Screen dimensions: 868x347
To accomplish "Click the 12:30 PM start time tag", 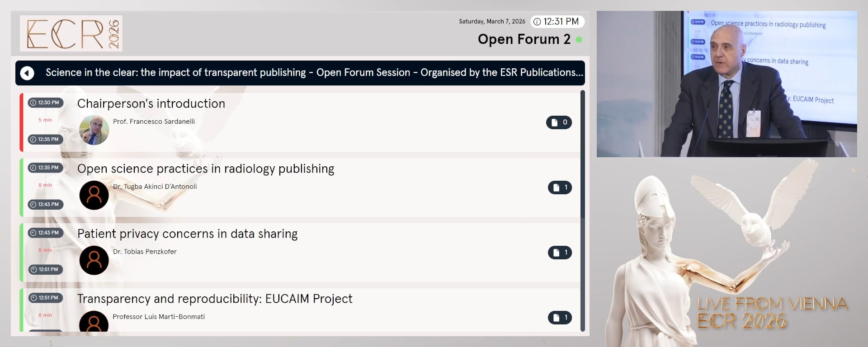I will 45,103.
